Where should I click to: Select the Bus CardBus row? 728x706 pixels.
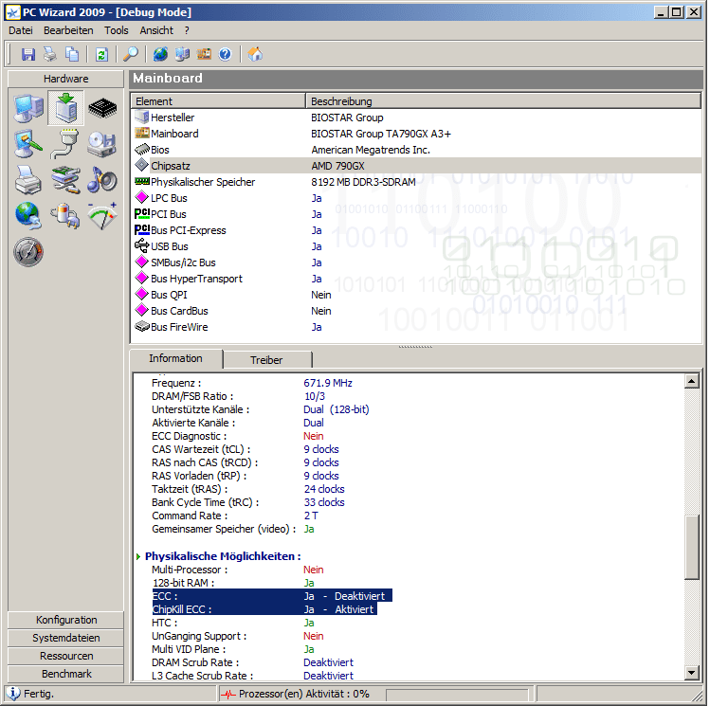[416, 311]
